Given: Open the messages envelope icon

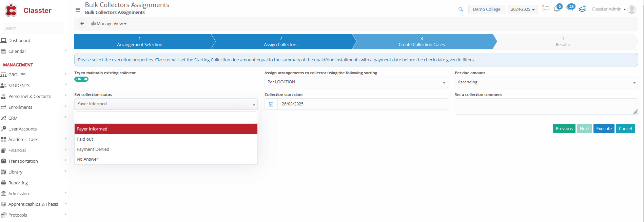Looking at the screenshot, I should click(x=569, y=9).
